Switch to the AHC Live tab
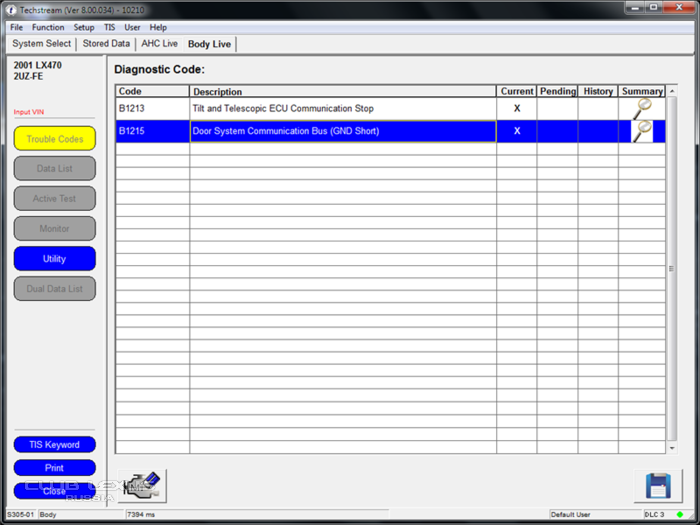Screen dimensions: 700x525 point(159,44)
